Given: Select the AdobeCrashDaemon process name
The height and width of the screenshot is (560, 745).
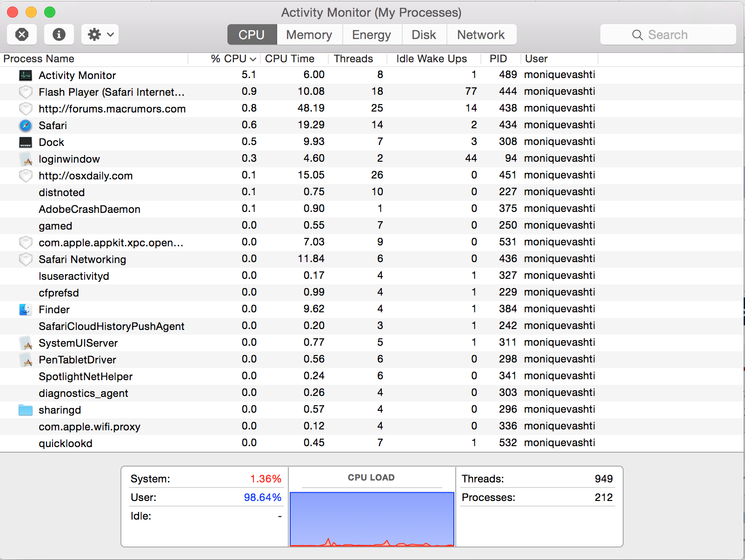Looking at the screenshot, I should [89, 209].
